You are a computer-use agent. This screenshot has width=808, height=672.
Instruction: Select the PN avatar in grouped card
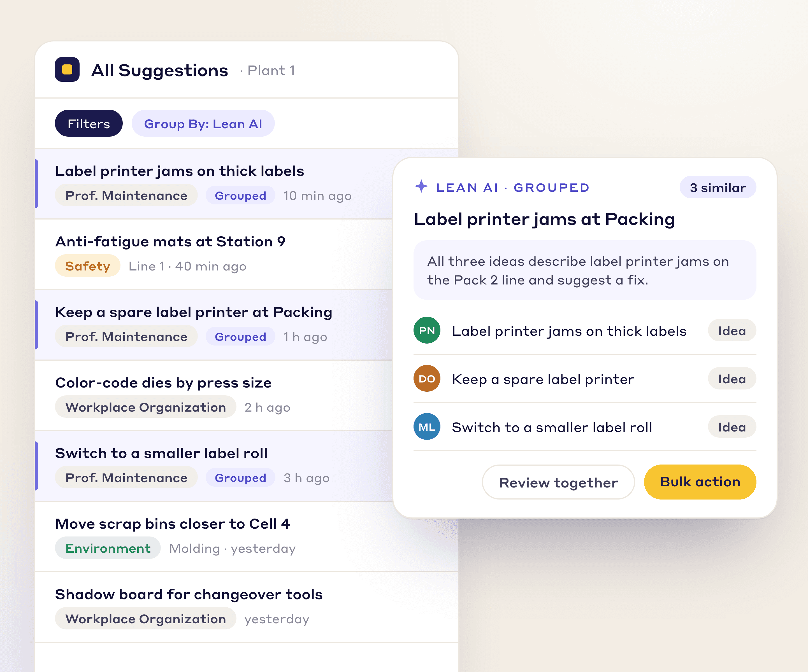click(427, 331)
